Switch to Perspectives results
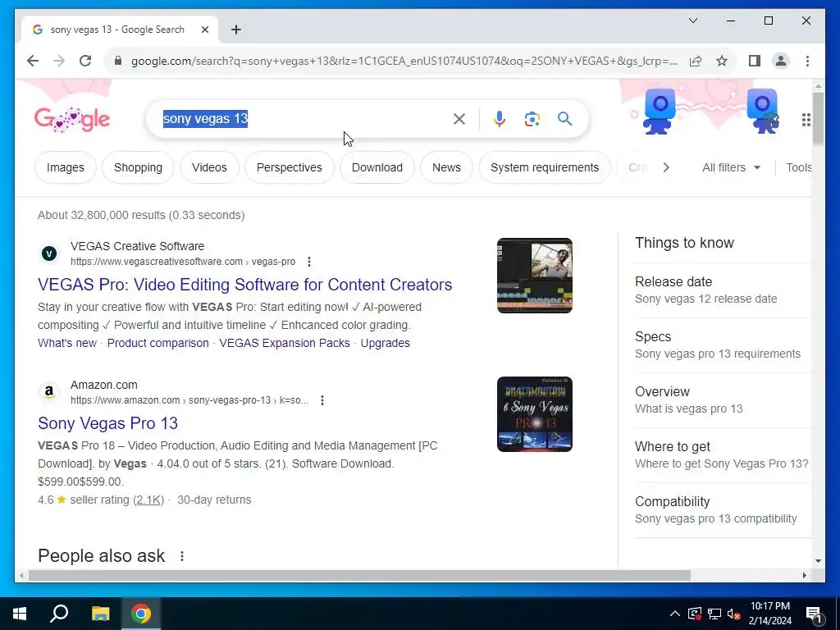This screenshot has width=840, height=630. tap(290, 167)
